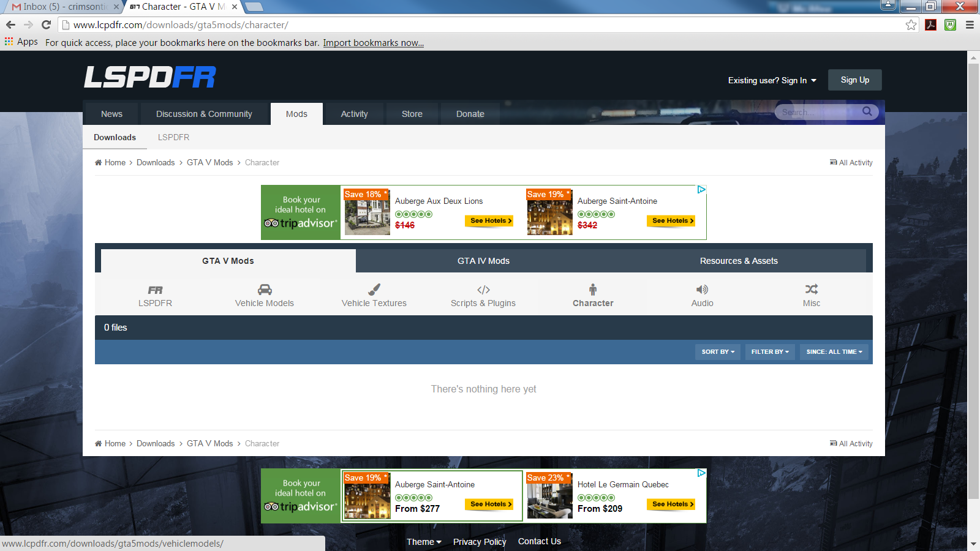Click bottom All Activity link

click(x=851, y=443)
